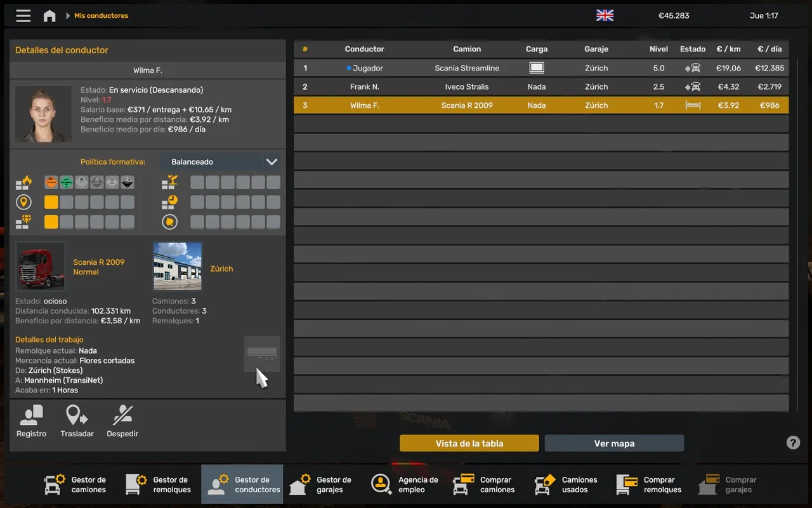Click the trailer icon in Detalles del trabajo
The width and height of the screenshot is (812, 508).
point(262,353)
